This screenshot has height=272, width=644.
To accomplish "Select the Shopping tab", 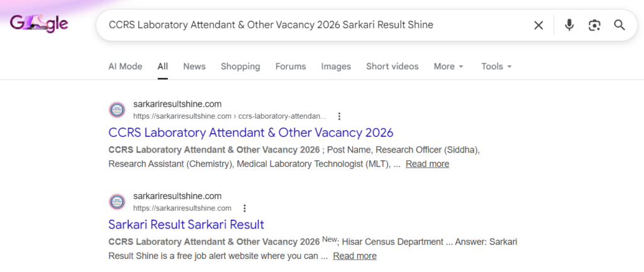I will point(240,66).
